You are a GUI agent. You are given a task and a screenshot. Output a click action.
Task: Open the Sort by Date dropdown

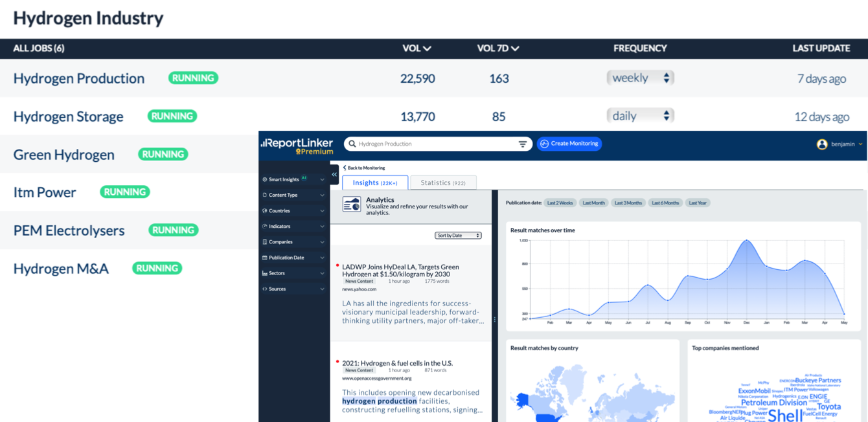[x=458, y=236]
